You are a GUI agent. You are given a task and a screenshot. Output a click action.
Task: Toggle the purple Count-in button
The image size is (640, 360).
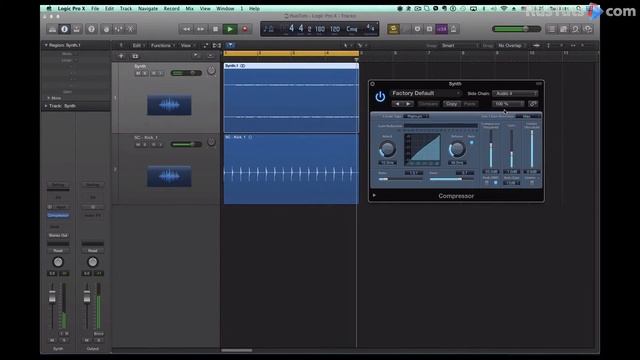coord(441,29)
